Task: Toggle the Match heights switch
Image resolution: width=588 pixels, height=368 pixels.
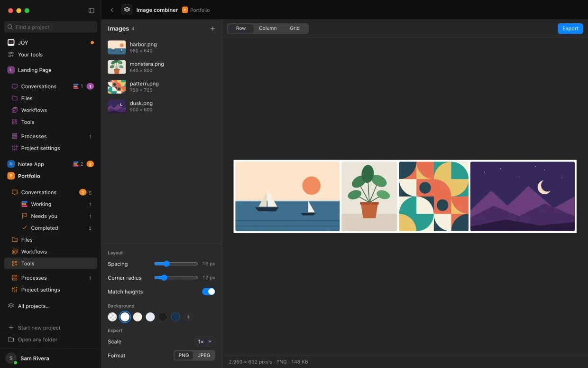Action: pos(209,292)
